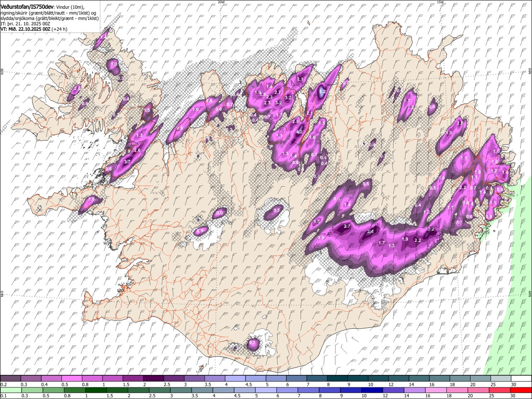Click the red rain swatch between 25 and 30
Viewport: 532px width, 399px height.
[x=499, y=390]
